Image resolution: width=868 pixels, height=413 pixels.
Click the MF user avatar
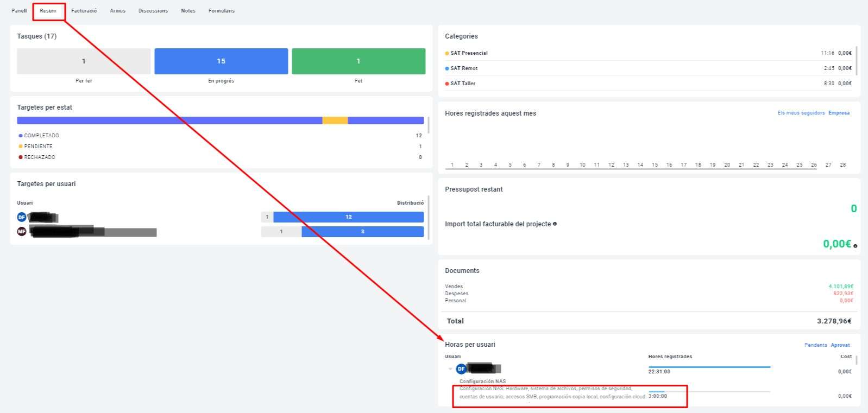[22, 232]
